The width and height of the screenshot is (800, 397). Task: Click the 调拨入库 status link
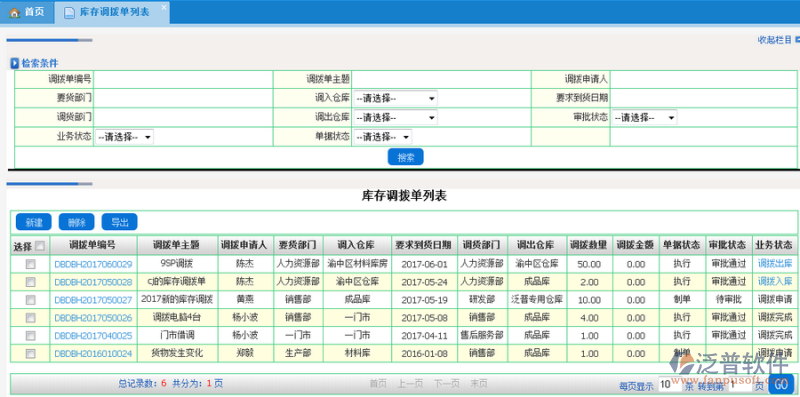[x=775, y=282]
